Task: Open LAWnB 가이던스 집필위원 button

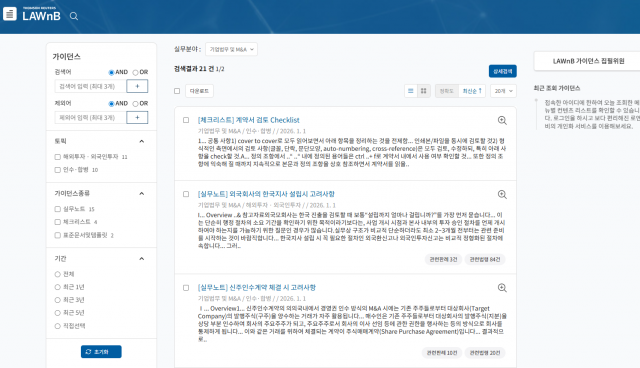Action: tap(588, 61)
